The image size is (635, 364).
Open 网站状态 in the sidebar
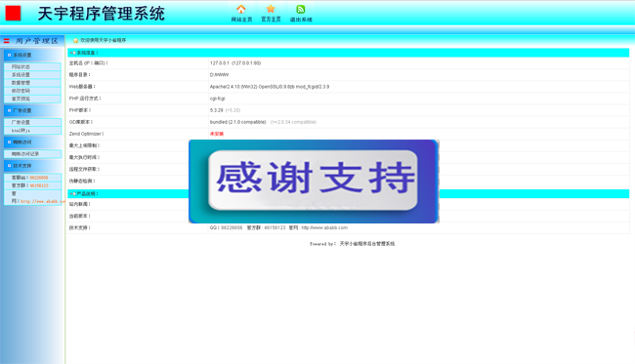click(x=32, y=66)
